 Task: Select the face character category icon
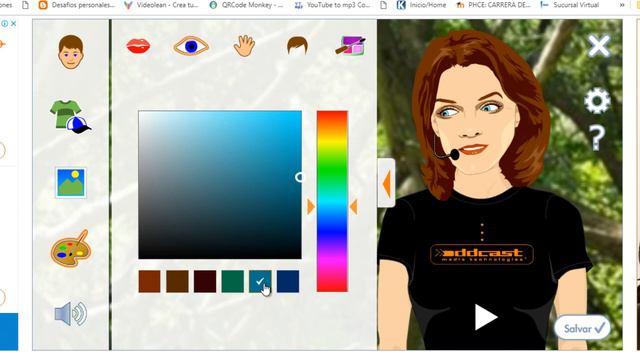tap(71, 52)
